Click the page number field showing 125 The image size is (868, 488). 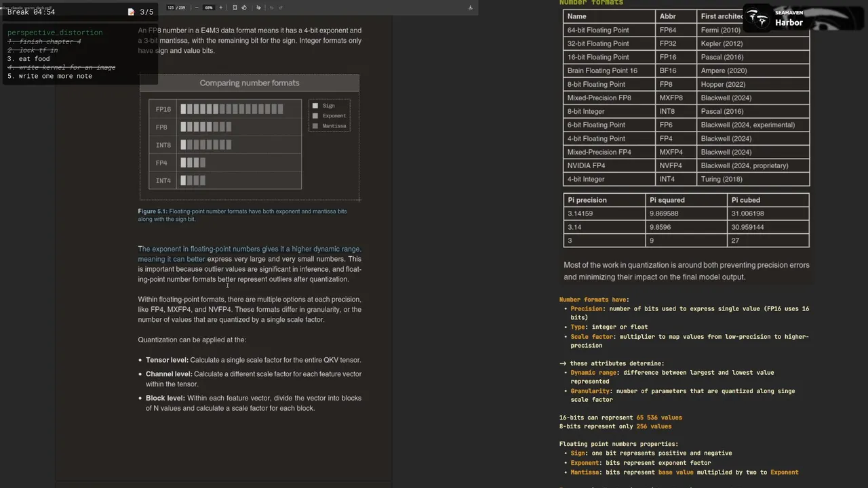(x=171, y=7)
